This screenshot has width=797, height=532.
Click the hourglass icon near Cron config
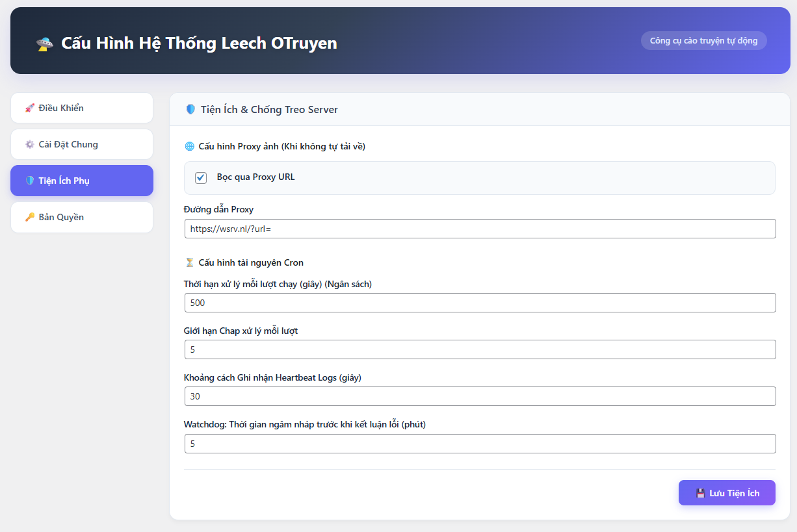point(190,263)
